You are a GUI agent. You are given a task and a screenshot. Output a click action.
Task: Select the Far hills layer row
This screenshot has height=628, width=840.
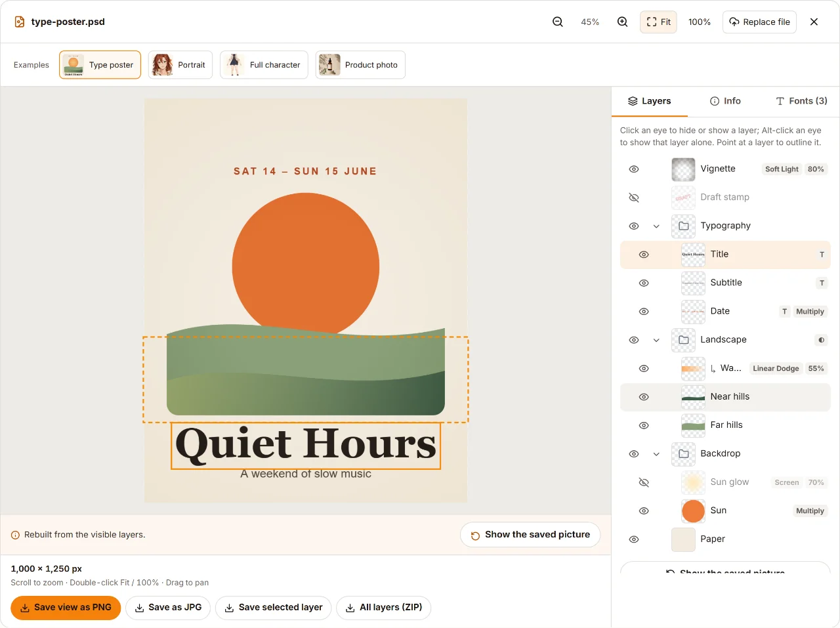[725, 425]
